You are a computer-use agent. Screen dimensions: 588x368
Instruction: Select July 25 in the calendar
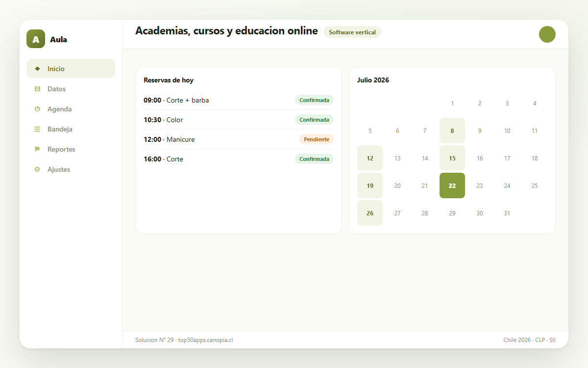(x=535, y=185)
